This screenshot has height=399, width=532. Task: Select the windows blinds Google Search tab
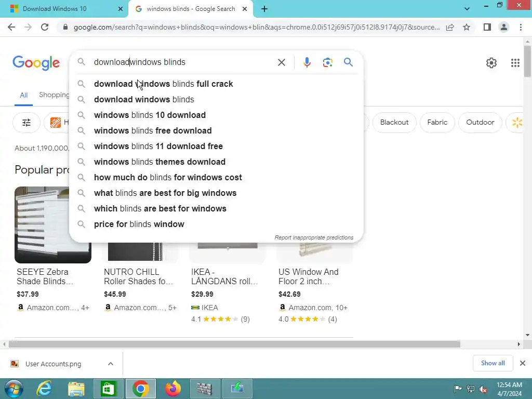191,9
